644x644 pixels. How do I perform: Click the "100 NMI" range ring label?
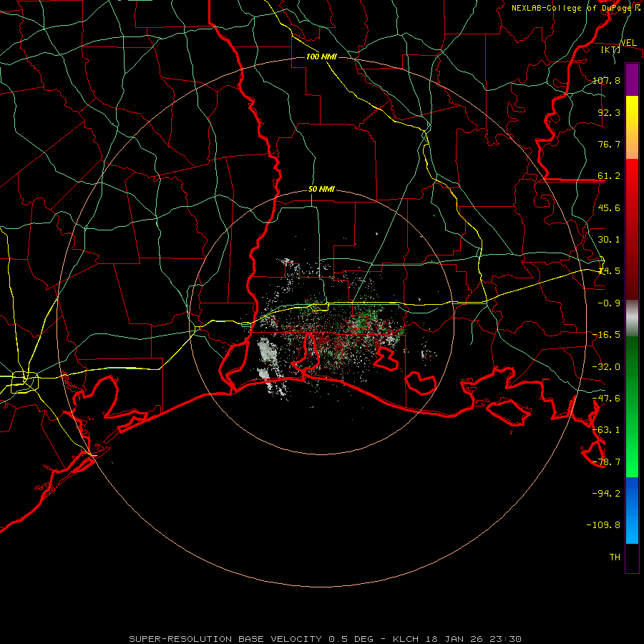321,57
